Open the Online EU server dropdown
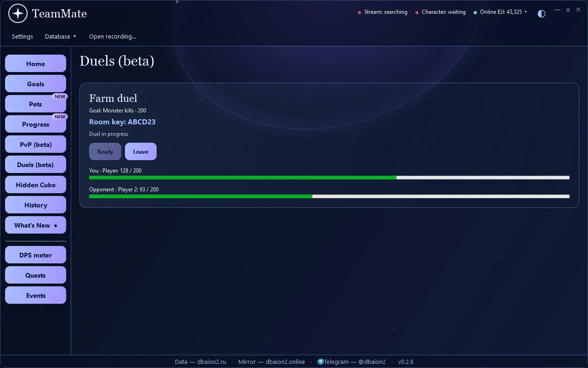Screen dimensions: 588x368 (x=500, y=12)
